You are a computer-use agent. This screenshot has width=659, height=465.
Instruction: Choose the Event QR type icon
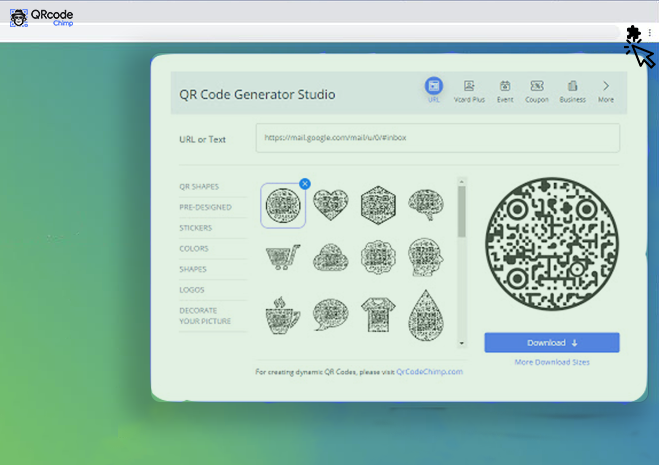pos(505,88)
